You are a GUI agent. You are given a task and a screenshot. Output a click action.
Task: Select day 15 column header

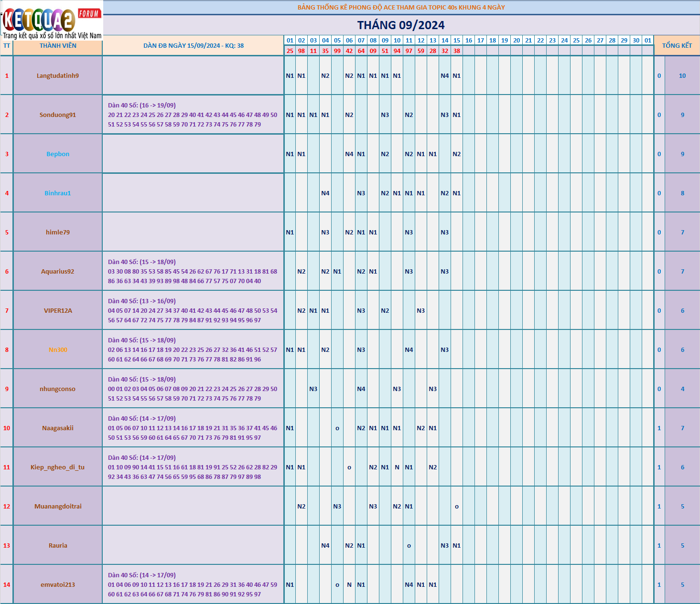tap(457, 41)
